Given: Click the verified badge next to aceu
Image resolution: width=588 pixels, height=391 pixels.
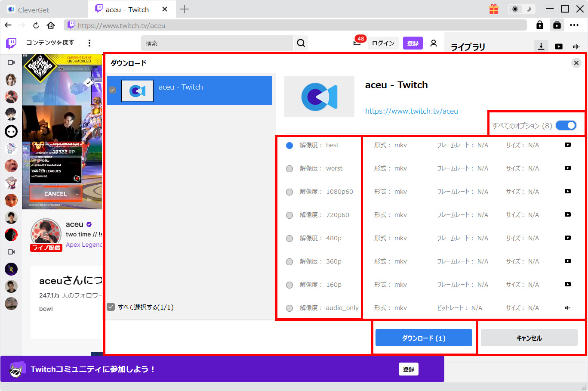Looking at the screenshot, I should coord(89,224).
